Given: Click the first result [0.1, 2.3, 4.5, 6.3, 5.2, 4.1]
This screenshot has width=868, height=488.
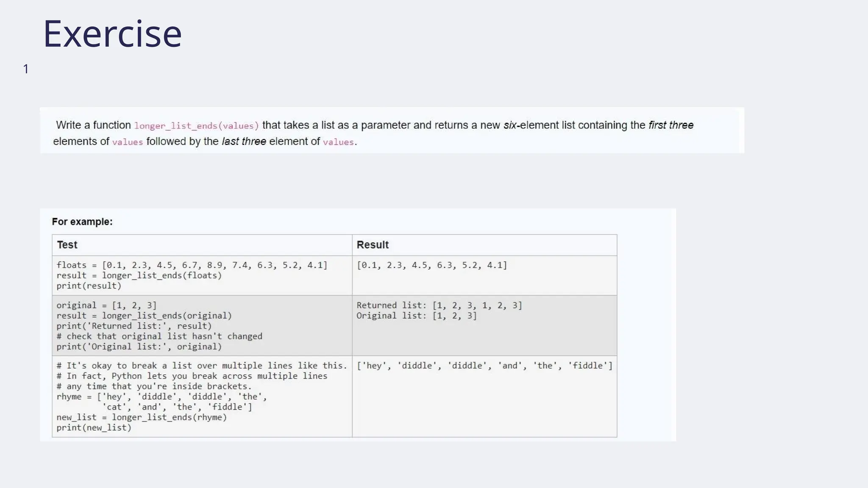Looking at the screenshot, I should tap(431, 265).
